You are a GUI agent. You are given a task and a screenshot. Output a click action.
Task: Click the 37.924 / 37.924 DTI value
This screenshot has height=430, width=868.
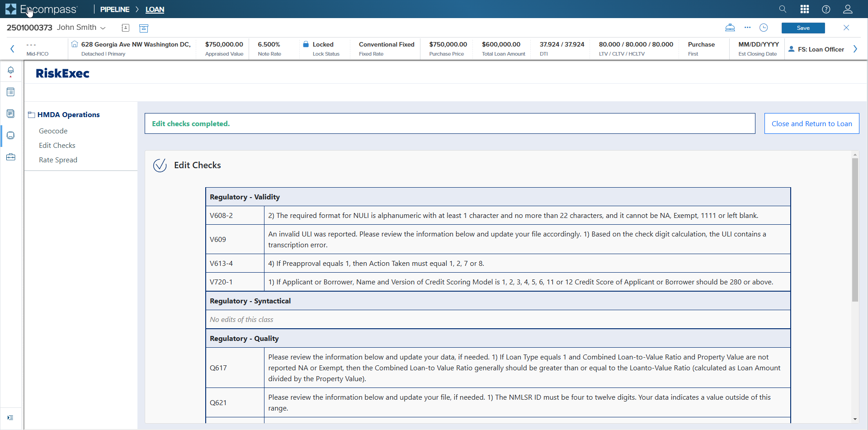pos(562,44)
